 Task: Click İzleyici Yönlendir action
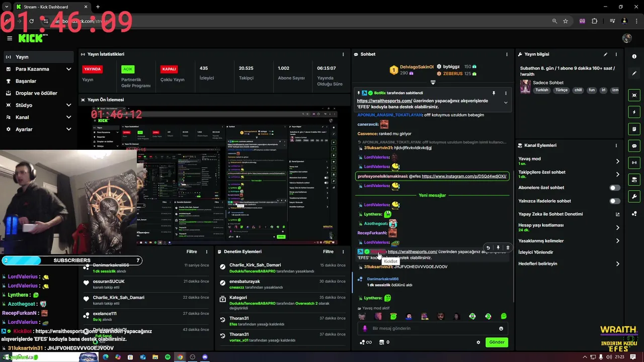[536, 252]
